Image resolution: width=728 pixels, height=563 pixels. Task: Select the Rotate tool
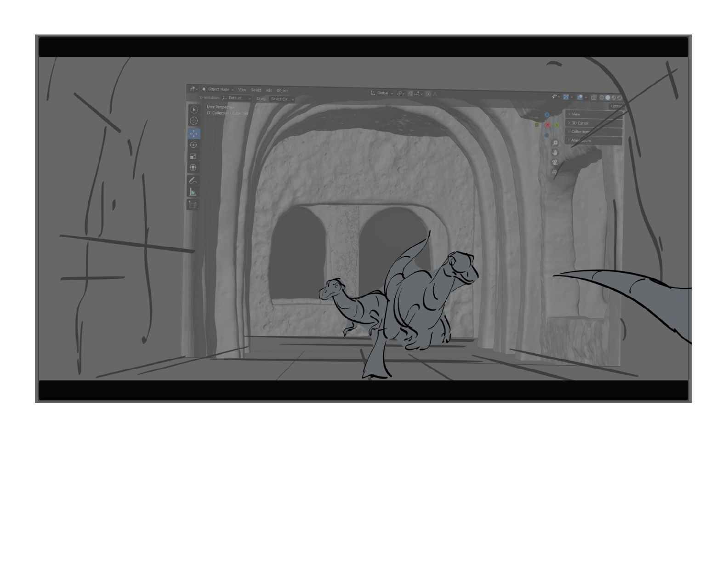[x=193, y=145]
